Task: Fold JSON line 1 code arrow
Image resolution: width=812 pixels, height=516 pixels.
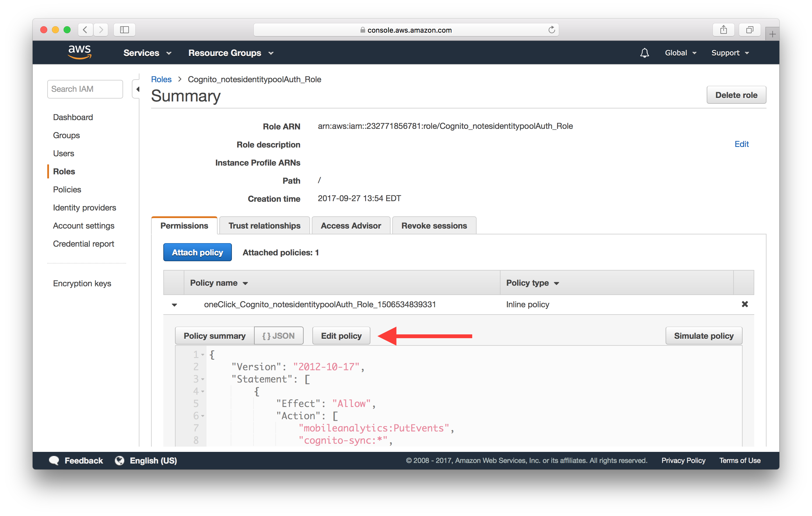Action: [x=203, y=354]
